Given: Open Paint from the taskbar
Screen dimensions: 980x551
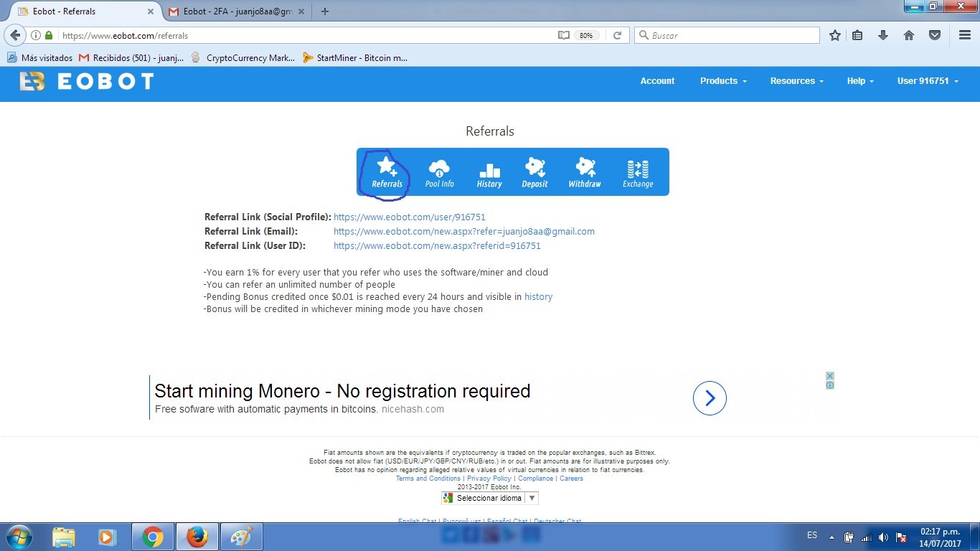Looking at the screenshot, I should (241, 537).
